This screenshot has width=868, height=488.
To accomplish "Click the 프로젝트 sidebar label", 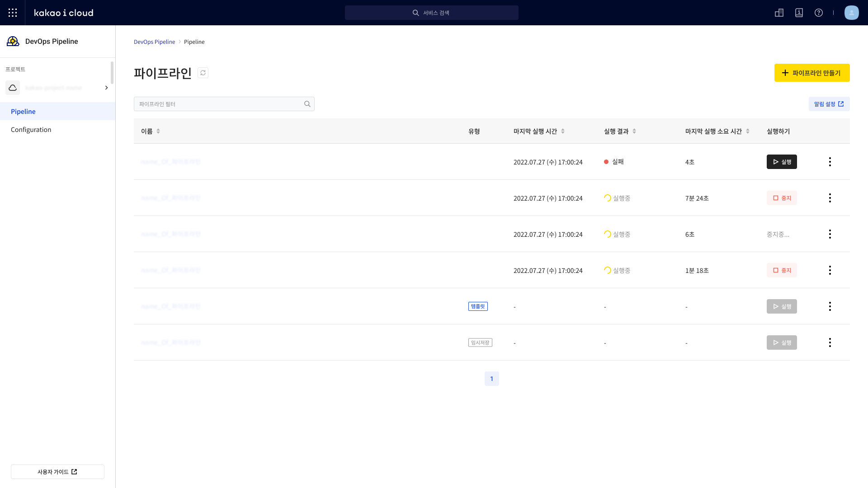I will [x=15, y=69].
